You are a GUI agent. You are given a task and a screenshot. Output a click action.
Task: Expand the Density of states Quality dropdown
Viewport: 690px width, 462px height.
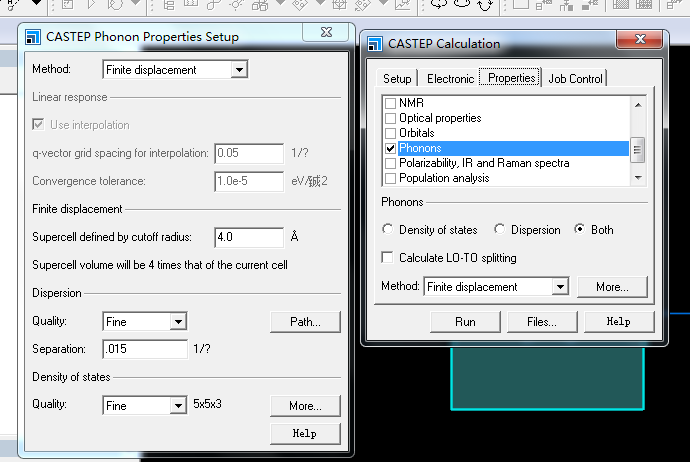178,405
